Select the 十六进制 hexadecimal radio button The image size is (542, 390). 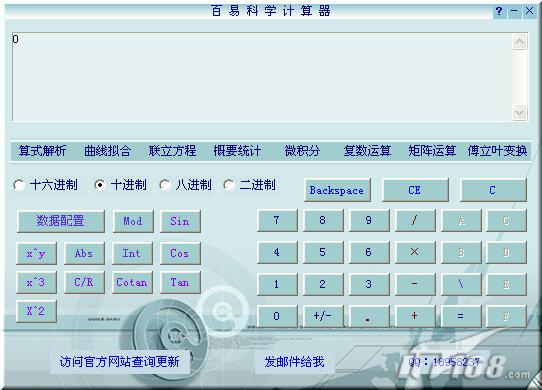[19, 185]
